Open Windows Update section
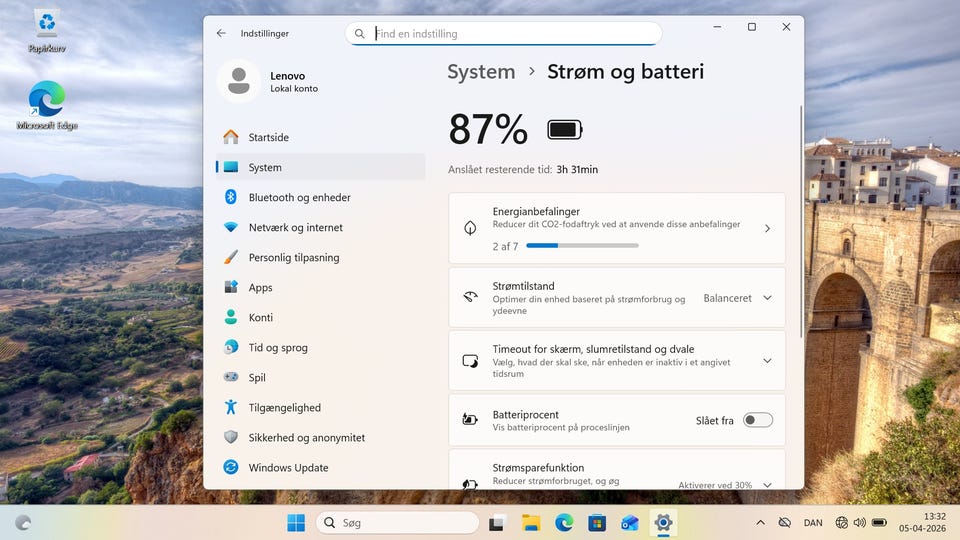 [x=288, y=468]
